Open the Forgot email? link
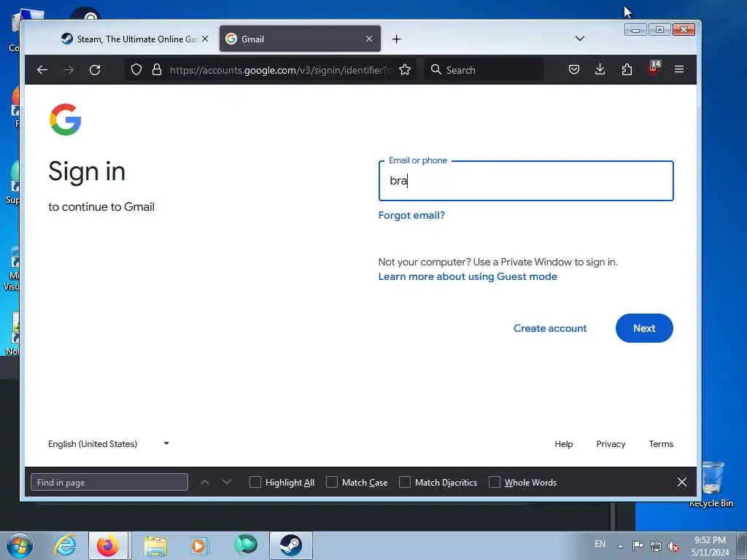Image resolution: width=747 pixels, height=560 pixels. 411,215
